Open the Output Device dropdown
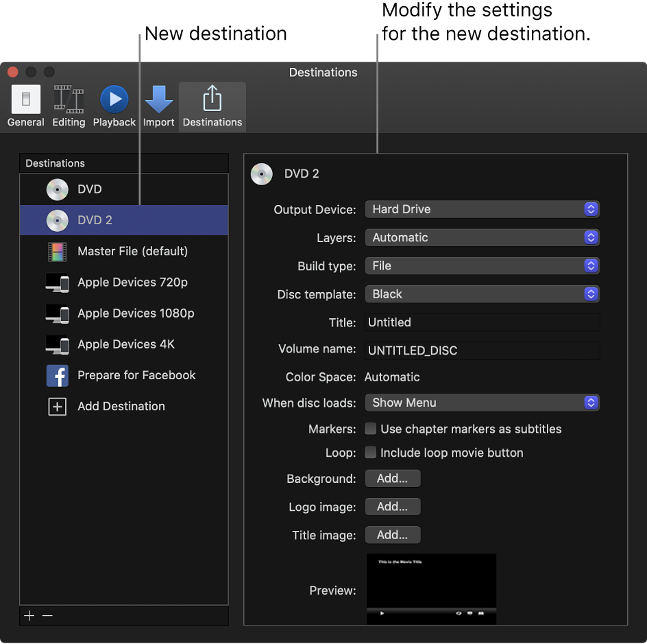Image resolution: width=647 pixels, height=644 pixels. (482, 209)
